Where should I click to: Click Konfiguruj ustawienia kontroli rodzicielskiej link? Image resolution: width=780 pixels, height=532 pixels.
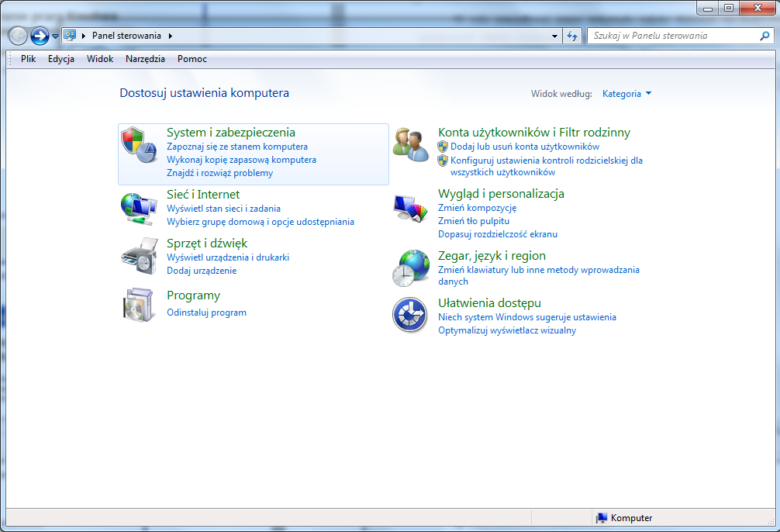pyautogui.click(x=546, y=166)
